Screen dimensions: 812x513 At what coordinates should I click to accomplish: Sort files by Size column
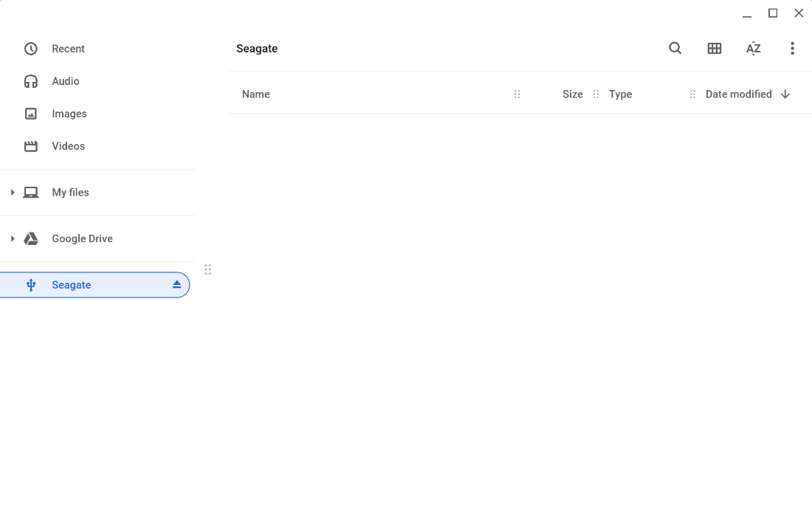point(572,94)
